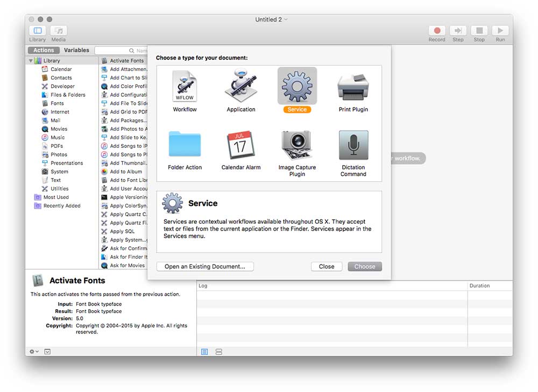538x392 pixels.
Task: Collapse the Library disclosure triangle
Action: pyautogui.click(x=31, y=61)
